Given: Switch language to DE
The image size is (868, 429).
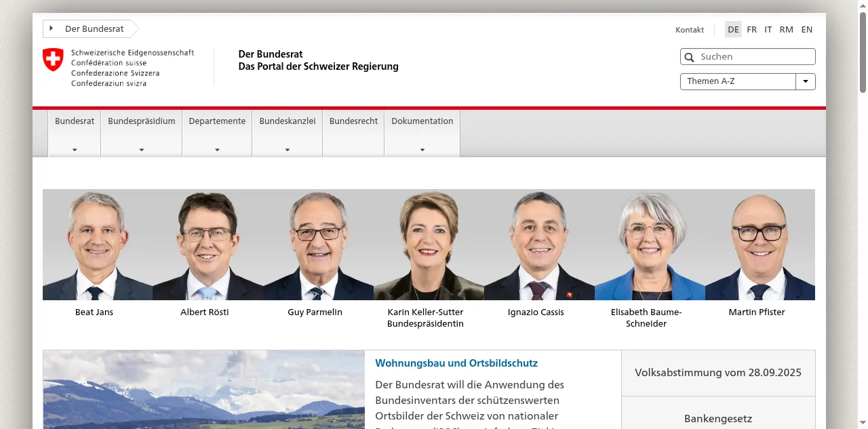Looking at the screenshot, I should (x=733, y=29).
